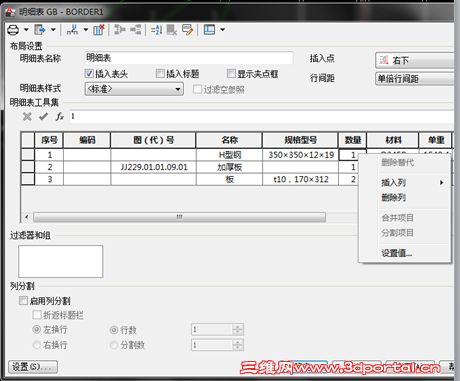Click the delete column icon with red X

(x=99, y=30)
